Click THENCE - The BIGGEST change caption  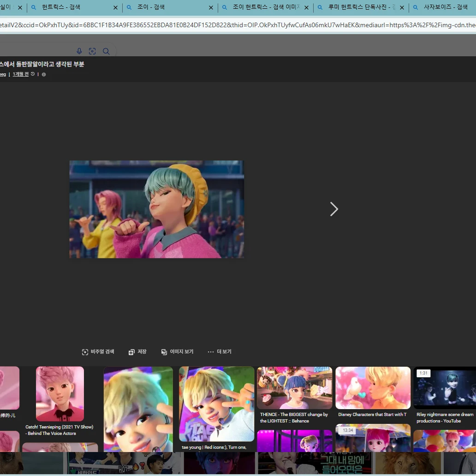[294, 418]
